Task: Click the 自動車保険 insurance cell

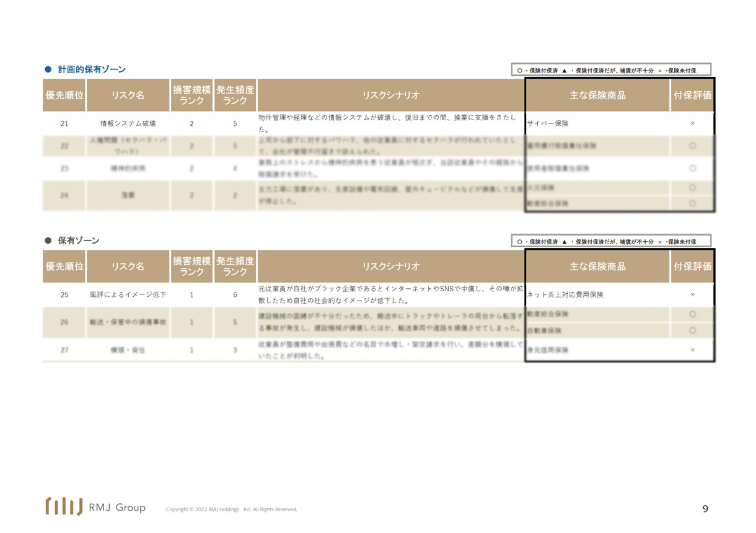Action: [x=597, y=330]
